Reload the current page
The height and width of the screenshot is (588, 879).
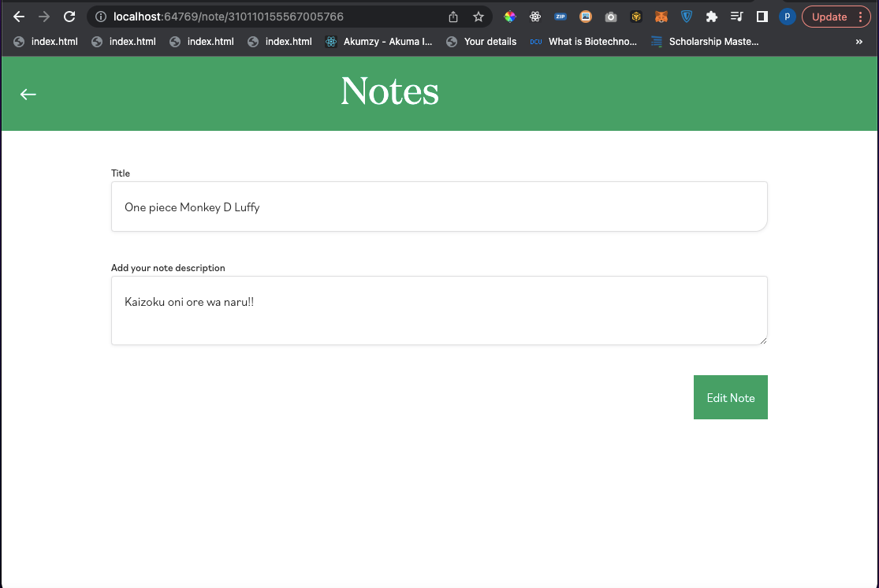pos(69,17)
